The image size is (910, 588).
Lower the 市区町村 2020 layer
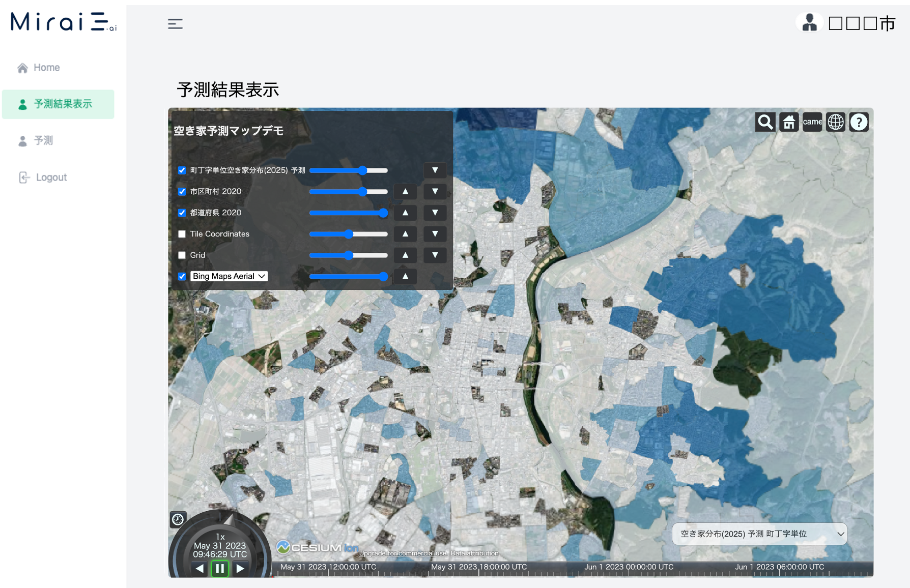point(435,192)
